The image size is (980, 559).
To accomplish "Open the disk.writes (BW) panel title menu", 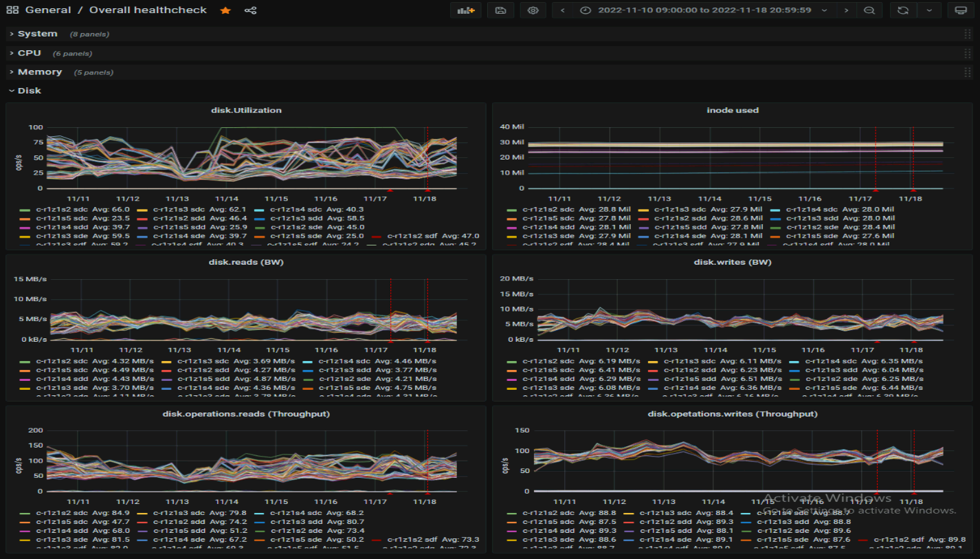I will [x=732, y=262].
